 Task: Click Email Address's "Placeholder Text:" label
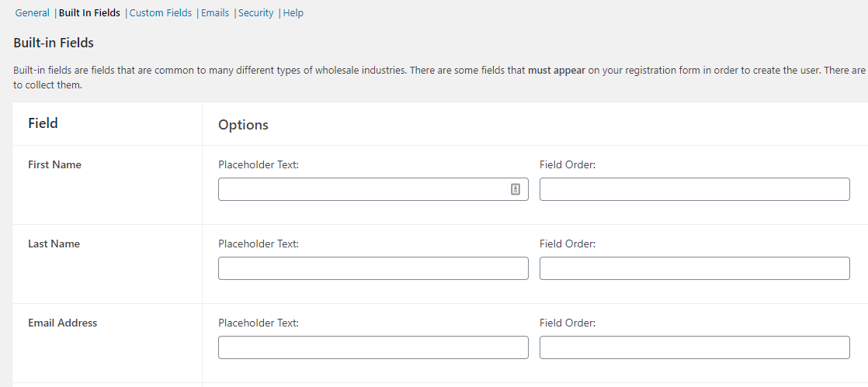coord(259,323)
